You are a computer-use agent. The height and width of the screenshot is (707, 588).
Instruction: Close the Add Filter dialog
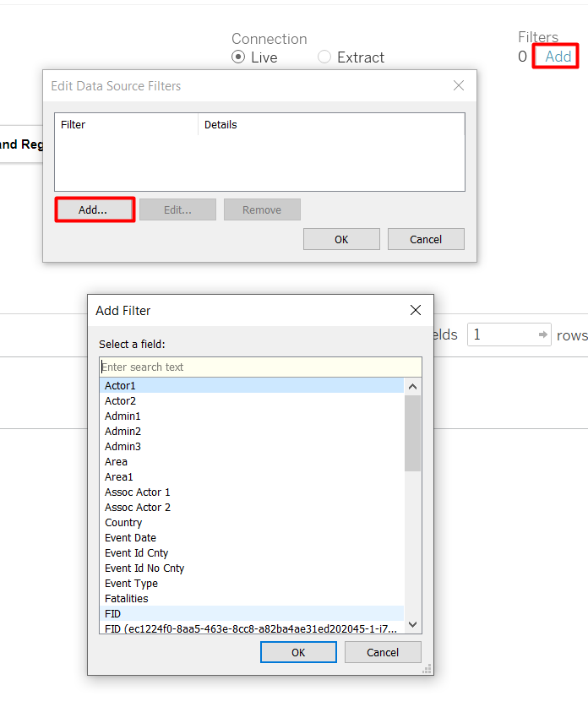click(416, 310)
